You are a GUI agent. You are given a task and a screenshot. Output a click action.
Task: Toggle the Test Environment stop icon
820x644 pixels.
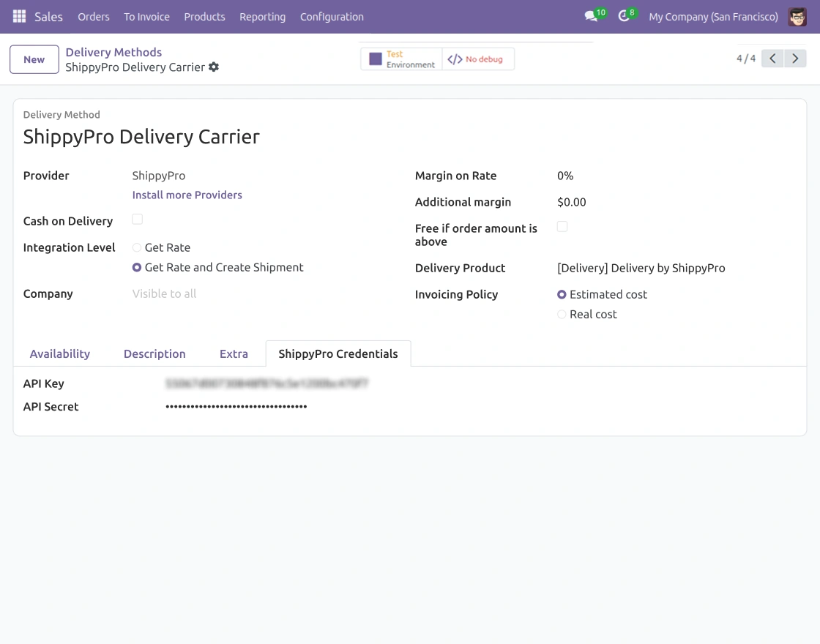coord(376,59)
